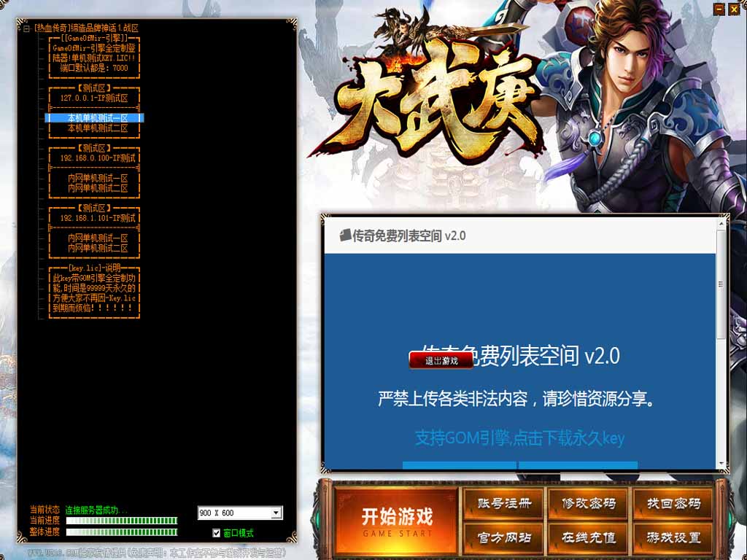The width and height of the screenshot is (747, 560).
Task: Click the web panel scrollbar up arrow
Action: (721, 222)
